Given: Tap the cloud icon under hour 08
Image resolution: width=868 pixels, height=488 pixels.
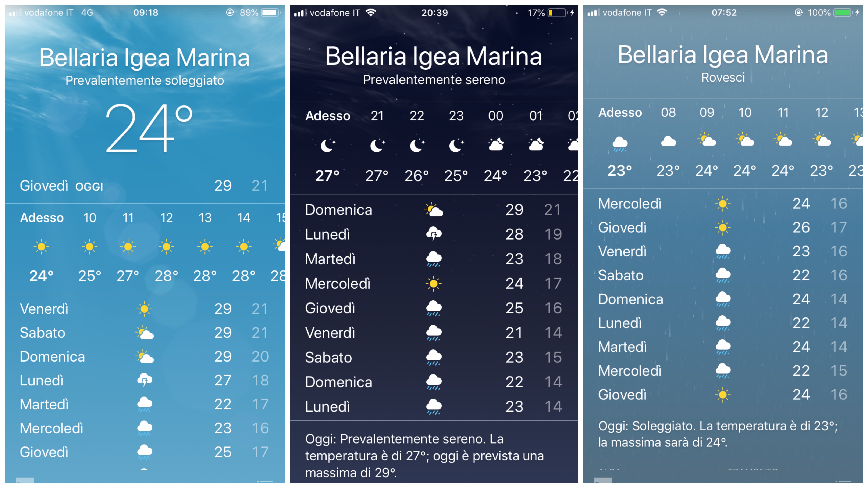Looking at the screenshot, I should coord(668,141).
